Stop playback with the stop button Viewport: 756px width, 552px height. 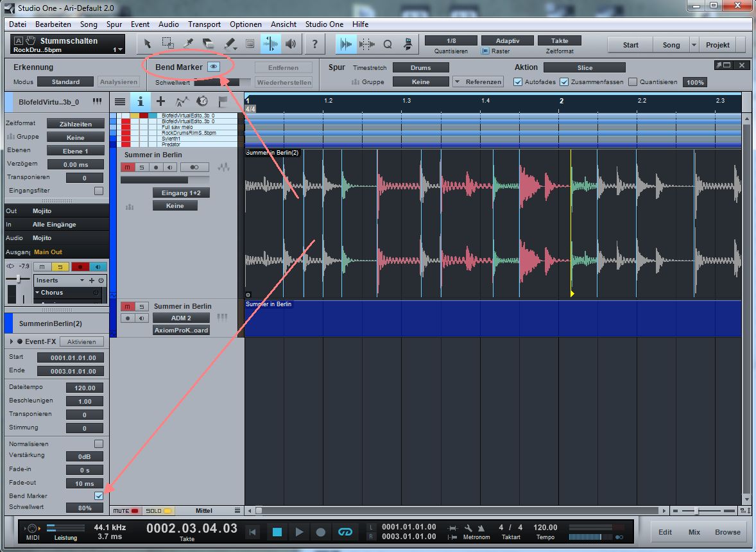277,531
